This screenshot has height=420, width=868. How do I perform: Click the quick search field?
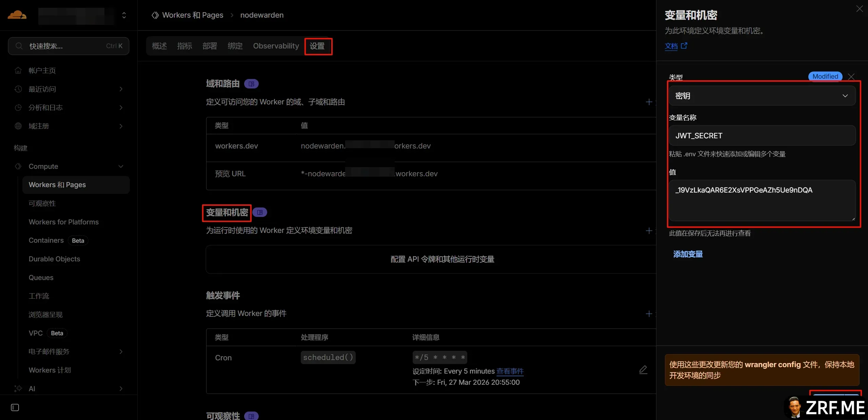[x=68, y=46]
